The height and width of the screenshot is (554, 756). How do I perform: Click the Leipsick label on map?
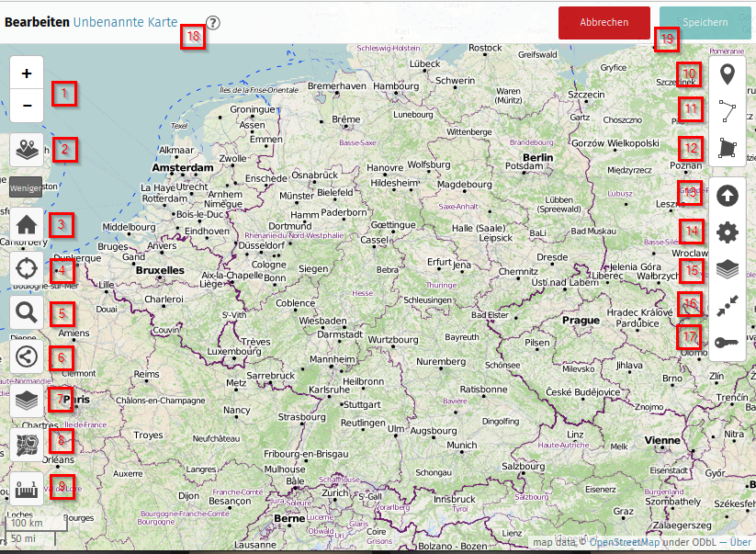496,238
